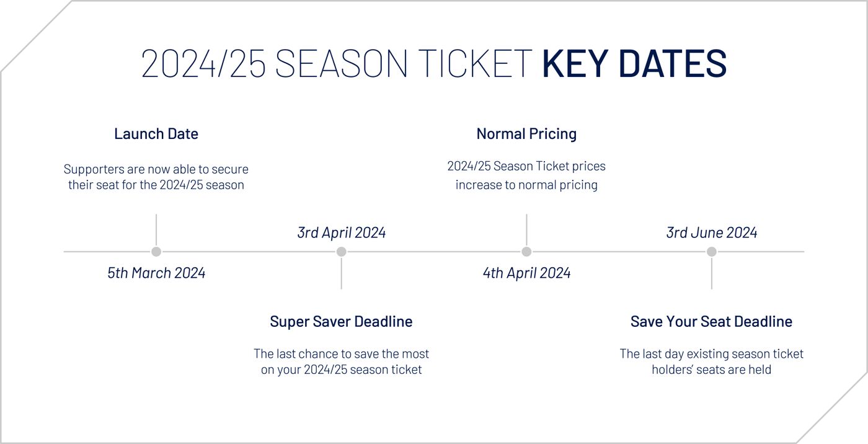Click the 3rd April 2024 date label
This screenshot has width=868, height=444.
(341, 233)
